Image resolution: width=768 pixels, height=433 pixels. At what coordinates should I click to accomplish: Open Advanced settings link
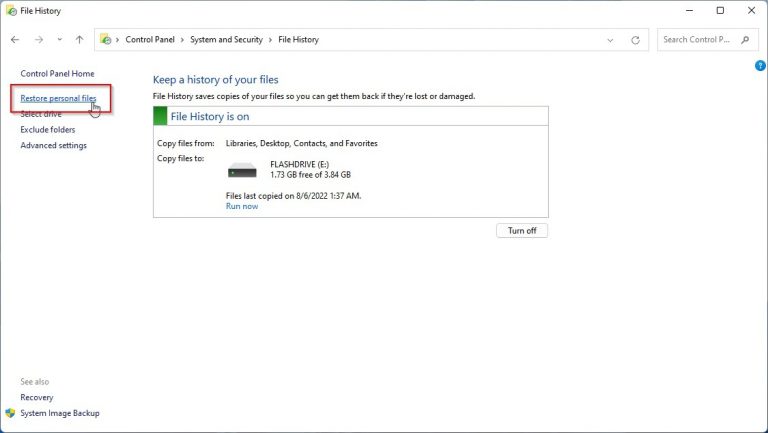pyautogui.click(x=53, y=145)
